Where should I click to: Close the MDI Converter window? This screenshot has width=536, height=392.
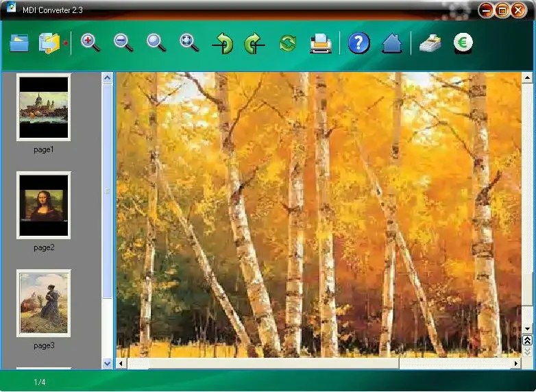point(519,10)
